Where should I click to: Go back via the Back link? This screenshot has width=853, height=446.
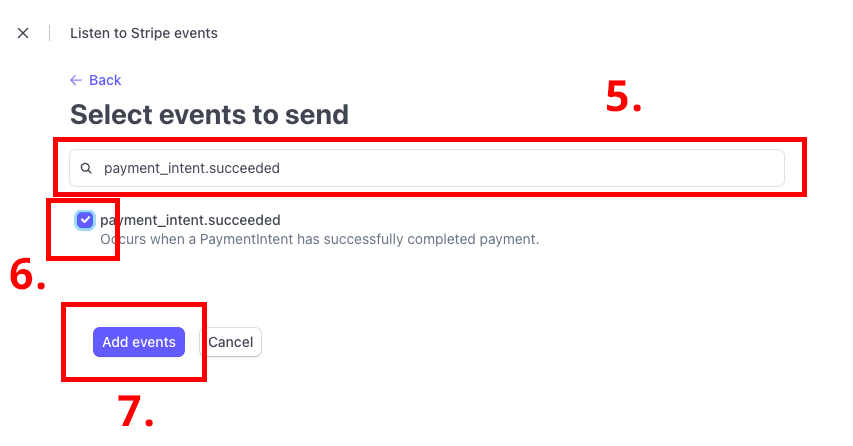[96, 80]
